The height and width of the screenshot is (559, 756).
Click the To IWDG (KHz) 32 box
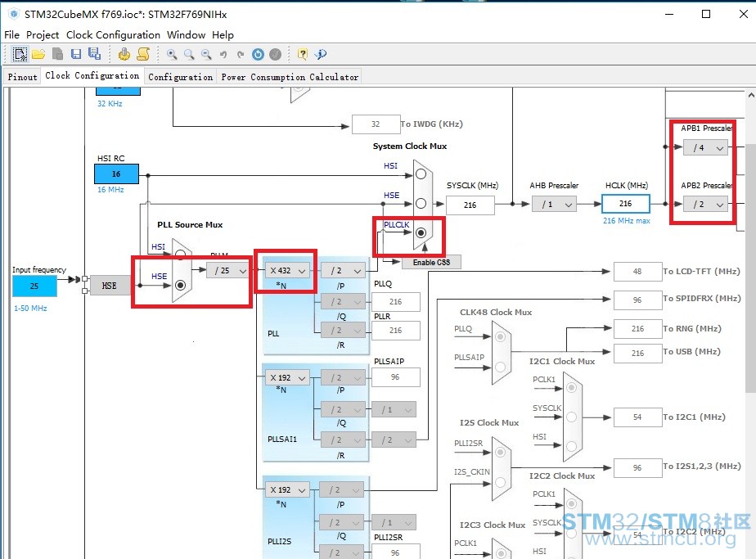click(x=376, y=124)
